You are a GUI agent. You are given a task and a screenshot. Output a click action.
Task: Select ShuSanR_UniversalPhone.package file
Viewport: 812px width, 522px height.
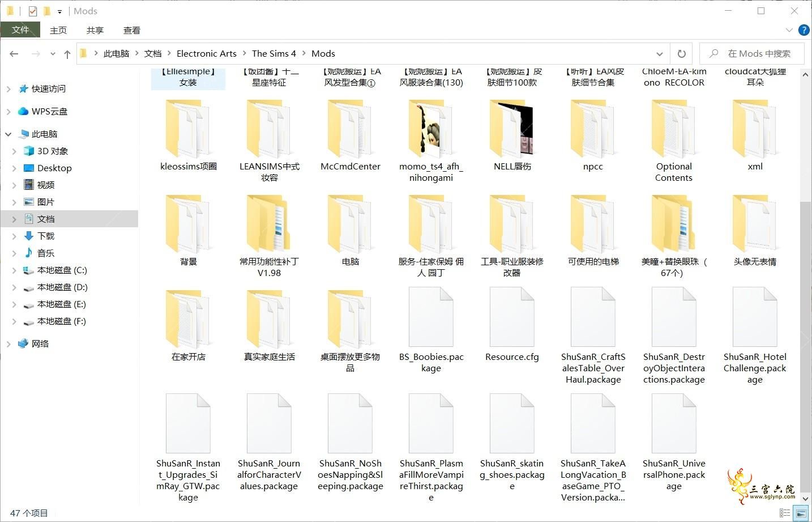[674, 443]
